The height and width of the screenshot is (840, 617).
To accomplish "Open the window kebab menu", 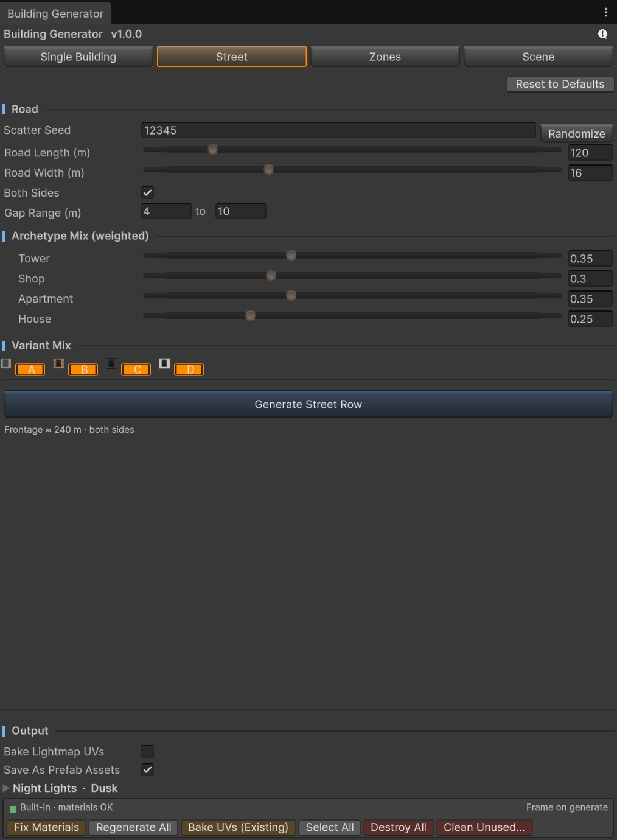I will [x=605, y=12].
